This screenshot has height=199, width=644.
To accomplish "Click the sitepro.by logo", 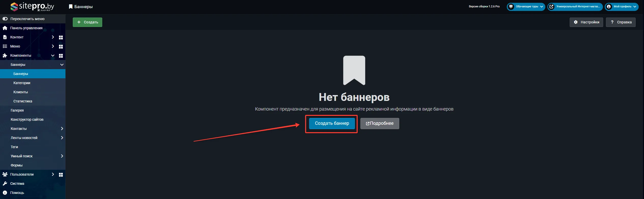I will (32, 7).
